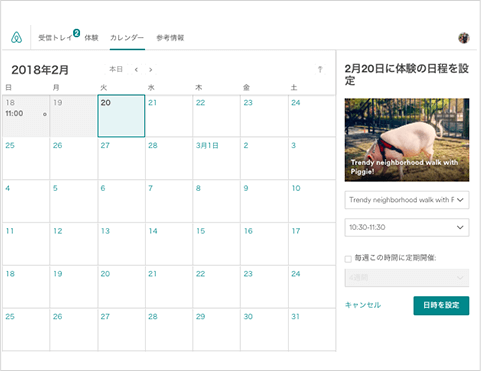The height and width of the screenshot is (371, 481).
Task: Select day 18 in fifth row
Action: pos(26,287)
